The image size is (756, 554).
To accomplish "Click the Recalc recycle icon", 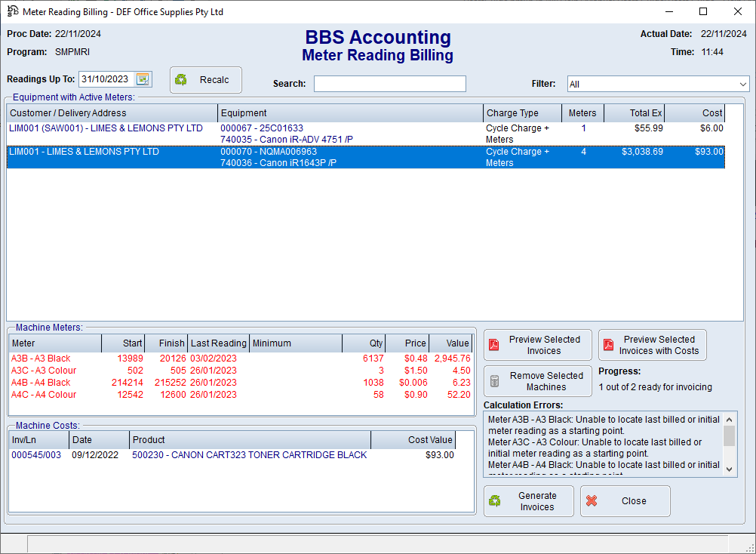I will pyautogui.click(x=182, y=80).
